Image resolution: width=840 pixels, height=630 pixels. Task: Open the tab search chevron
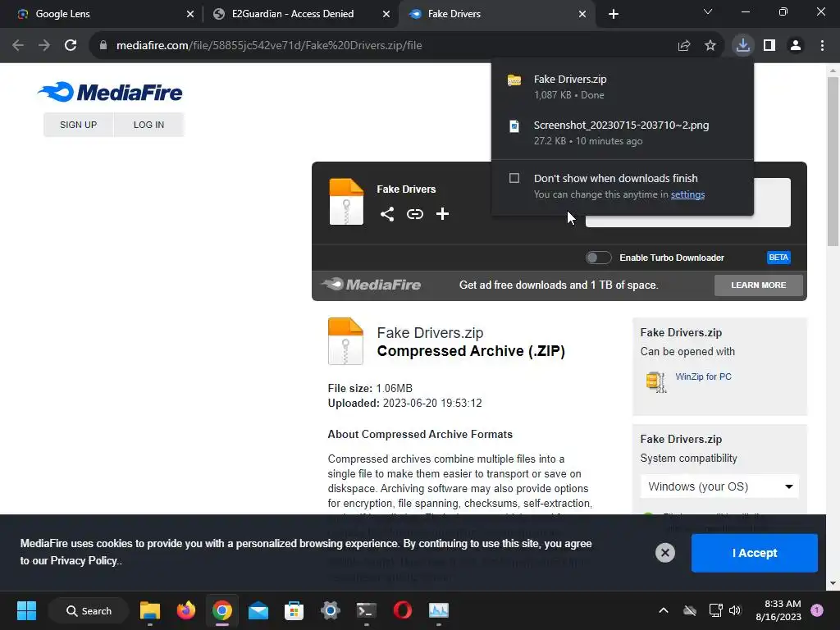click(708, 11)
